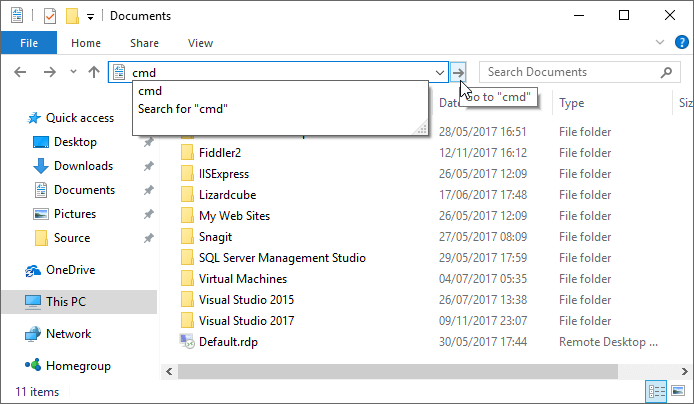Switch to Details view in the status bar
This screenshot has height=404, width=694.
pyautogui.click(x=657, y=392)
